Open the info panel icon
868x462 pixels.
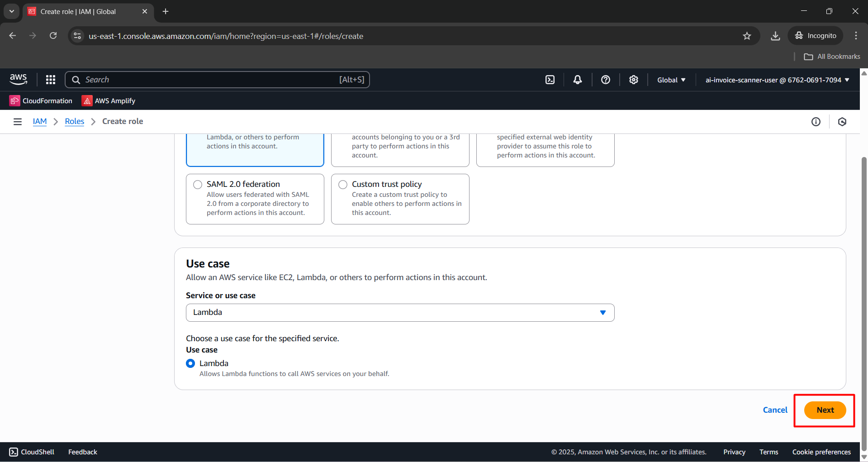pos(816,121)
